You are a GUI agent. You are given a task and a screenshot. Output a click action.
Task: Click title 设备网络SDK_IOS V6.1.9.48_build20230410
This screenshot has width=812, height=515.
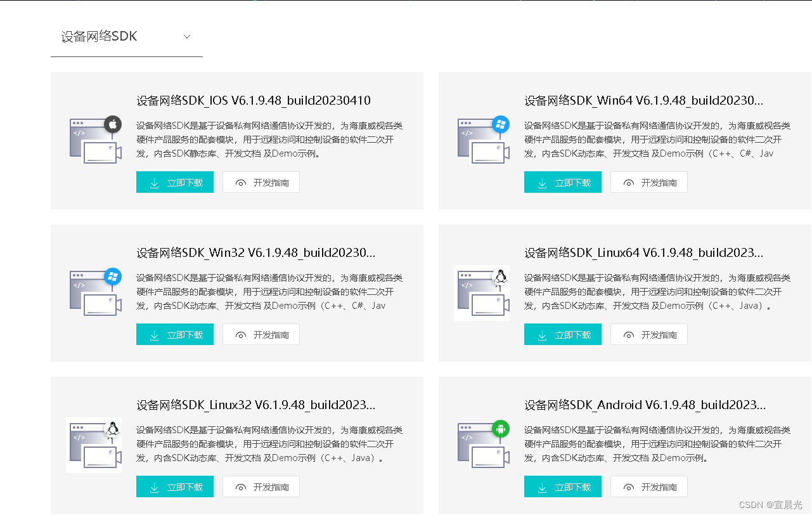point(254,100)
